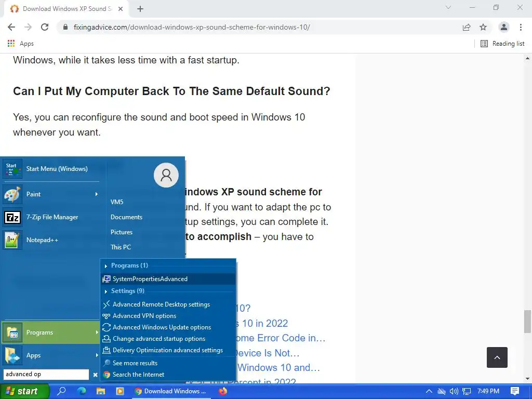Collapse the Settings (9) results group

click(106, 291)
